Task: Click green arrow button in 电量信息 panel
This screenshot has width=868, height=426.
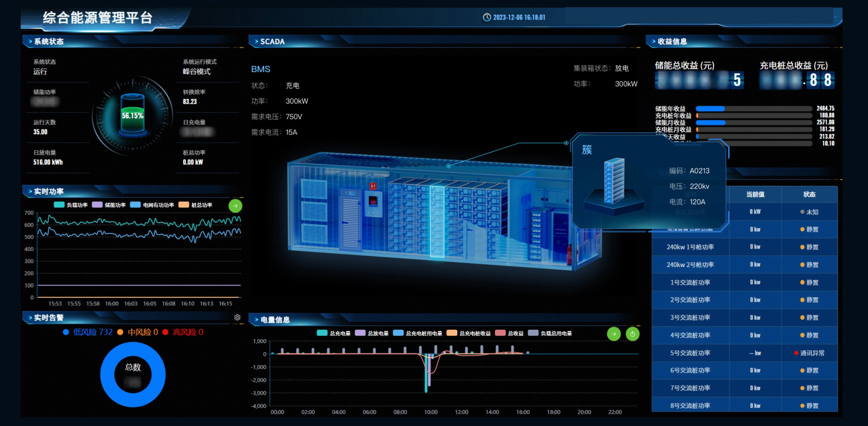Action: point(614,334)
